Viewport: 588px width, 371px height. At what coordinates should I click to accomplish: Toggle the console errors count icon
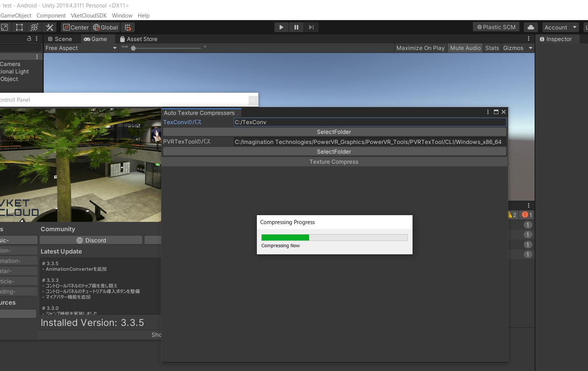tap(528, 215)
